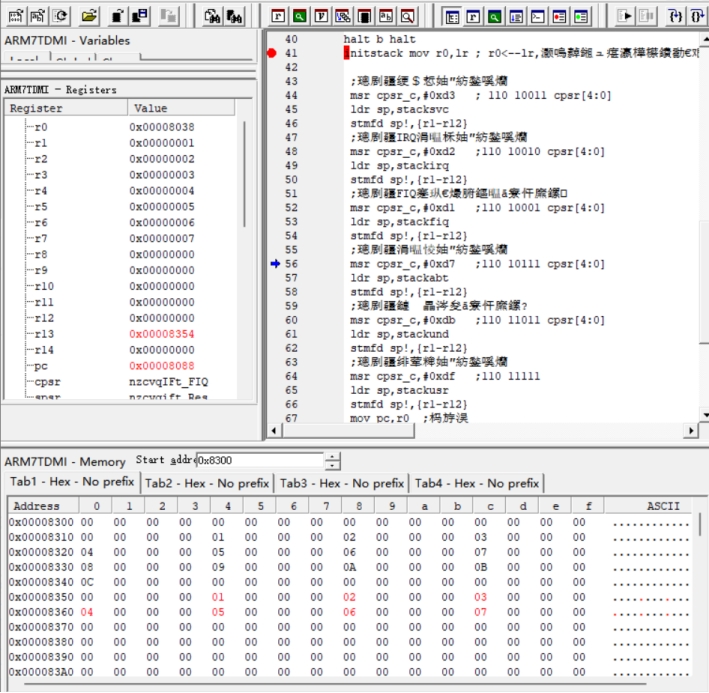Open Low Level Symbols view (ab icon)

coord(386,17)
